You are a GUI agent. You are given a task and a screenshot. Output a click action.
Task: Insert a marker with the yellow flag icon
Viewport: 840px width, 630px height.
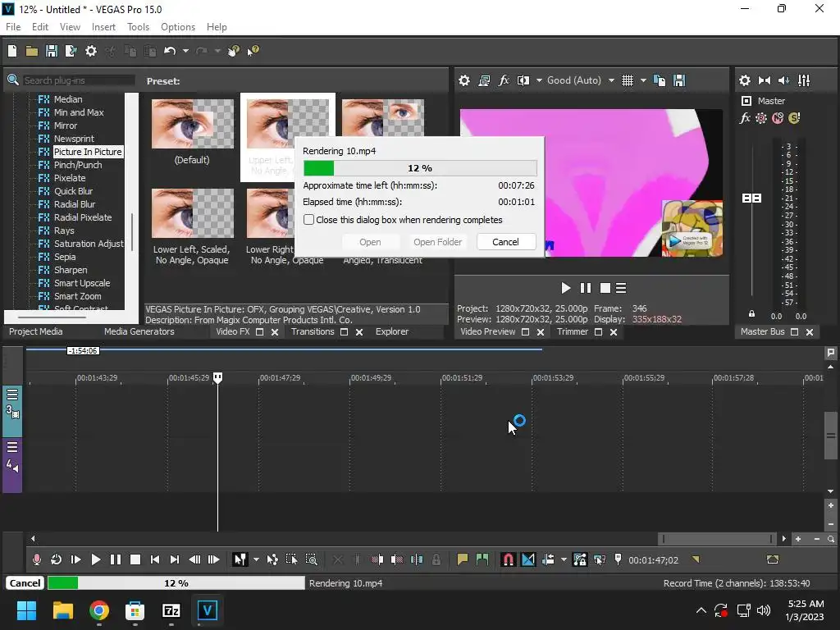click(463, 559)
